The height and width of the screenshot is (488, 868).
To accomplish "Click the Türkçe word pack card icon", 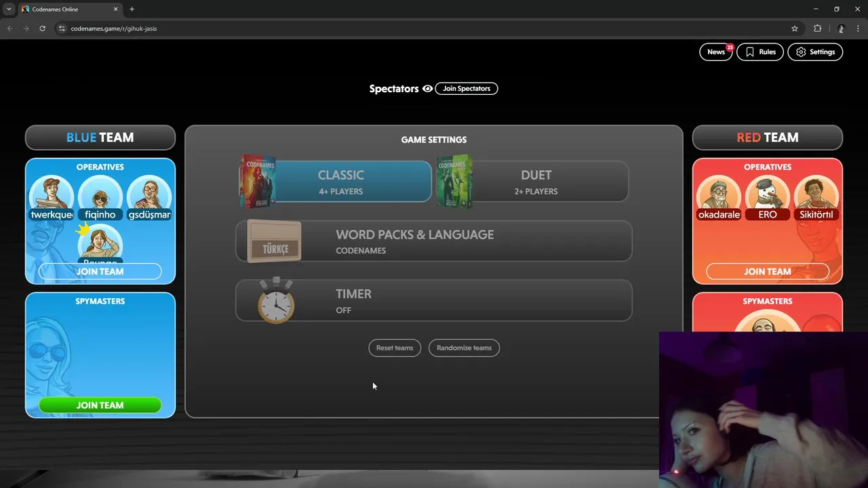I will 275,241.
